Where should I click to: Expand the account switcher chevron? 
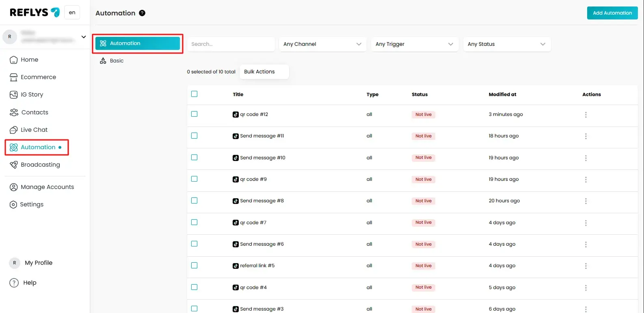point(84,37)
